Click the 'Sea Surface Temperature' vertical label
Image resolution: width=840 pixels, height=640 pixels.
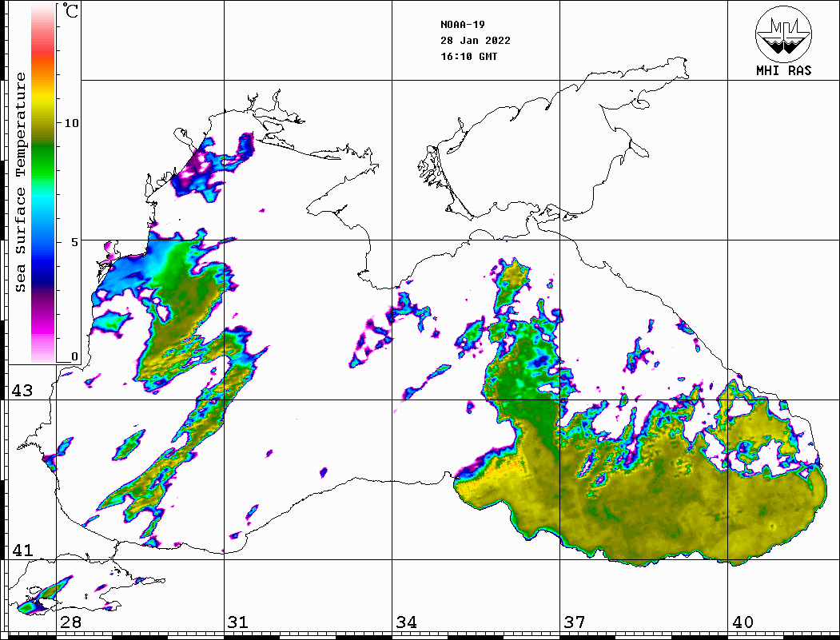point(20,183)
